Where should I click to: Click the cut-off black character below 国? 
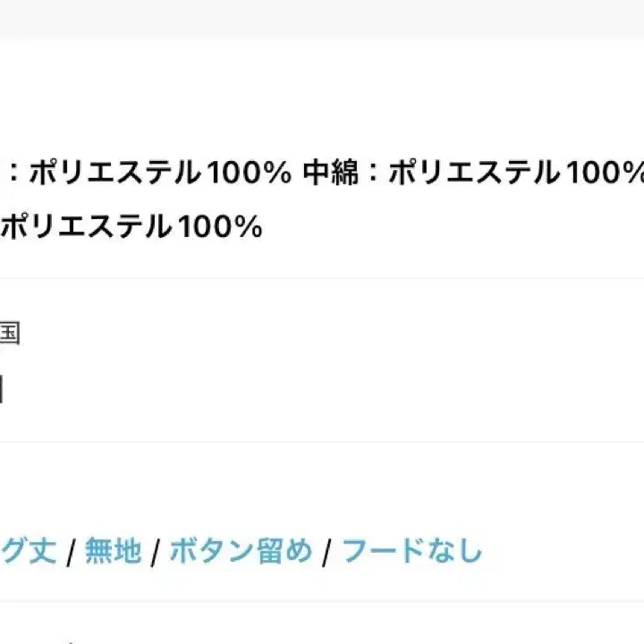(x=2, y=390)
